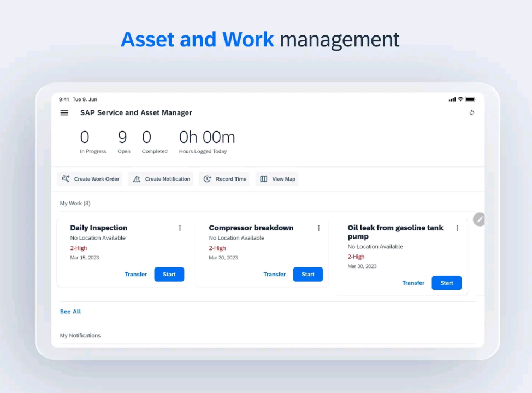532x393 pixels.
Task: Transfer the Compressor breakdown work order
Action: [x=275, y=275]
